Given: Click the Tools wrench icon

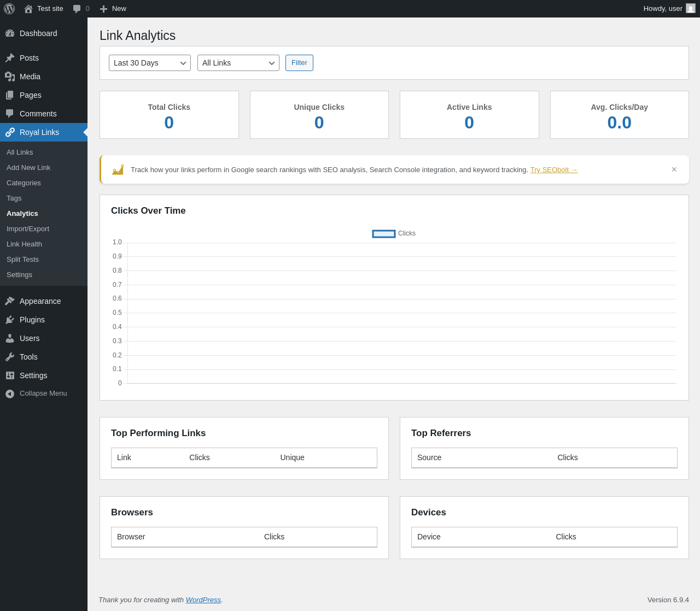Looking at the screenshot, I should [10, 357].
